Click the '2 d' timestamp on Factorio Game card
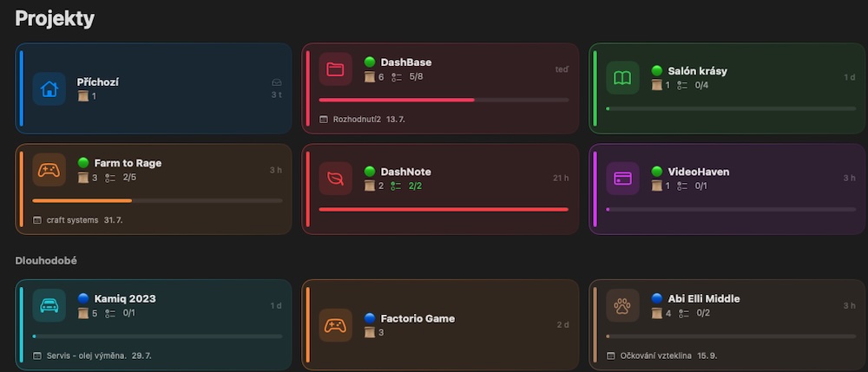The width and height of the screenshot is (868, 372). (x=563, y=325)
